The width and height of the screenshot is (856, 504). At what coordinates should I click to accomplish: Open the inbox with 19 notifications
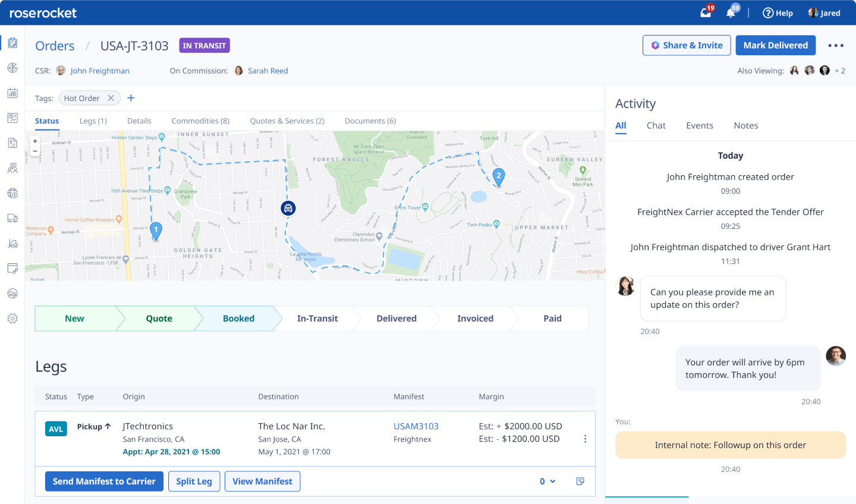(x=705, y=12)
